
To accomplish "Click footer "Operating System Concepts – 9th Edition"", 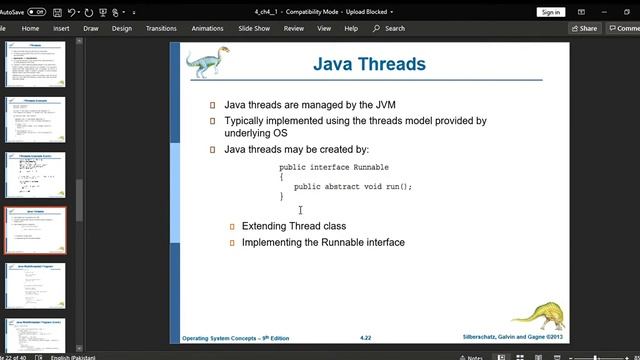I will (x=236, y=338).
